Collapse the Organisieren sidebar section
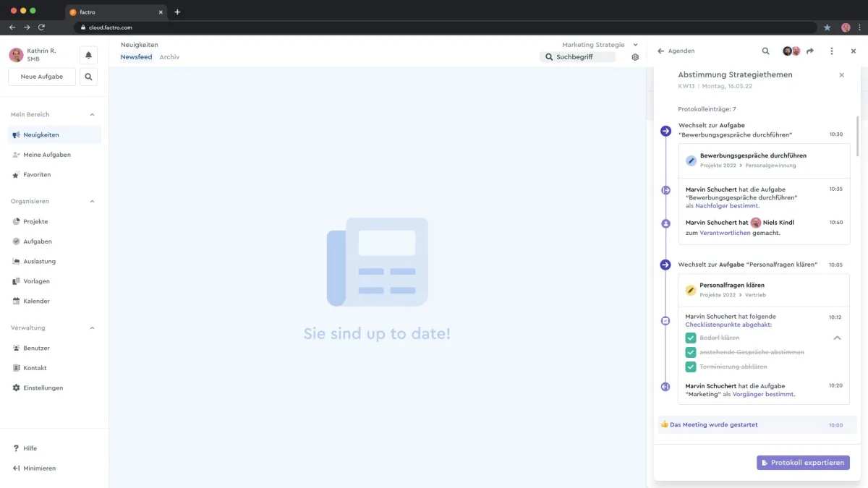The image size is (868, 488). tap(92, 201)
